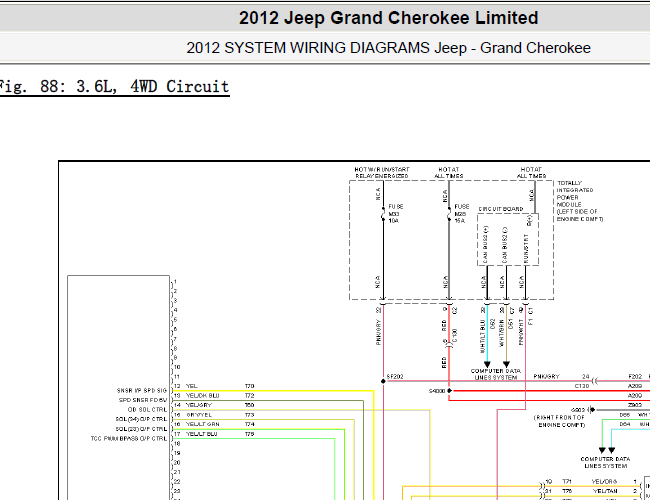Click the SPD SNSR FD 5V pin label
Viewport: 650px width, 500px height.
(143, 400)
